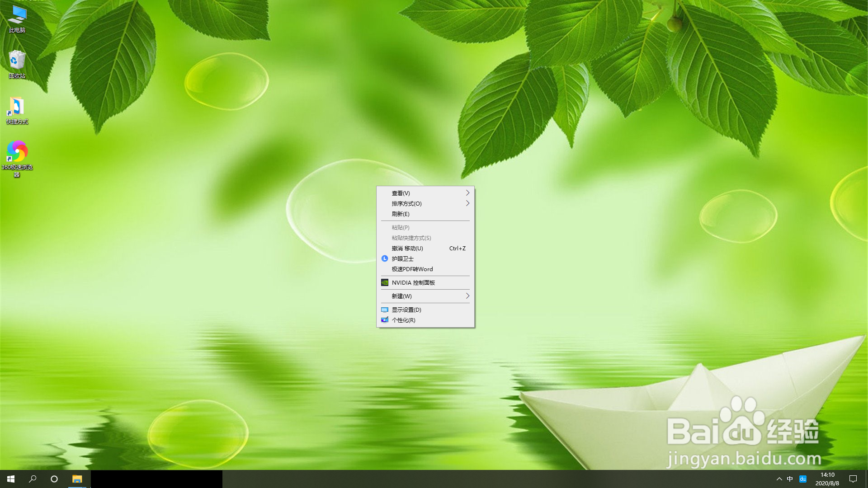The width and height of the screenshot is (868, 488).
Task: Select 撤消 移动(U) menu entry
Action: 407,248
